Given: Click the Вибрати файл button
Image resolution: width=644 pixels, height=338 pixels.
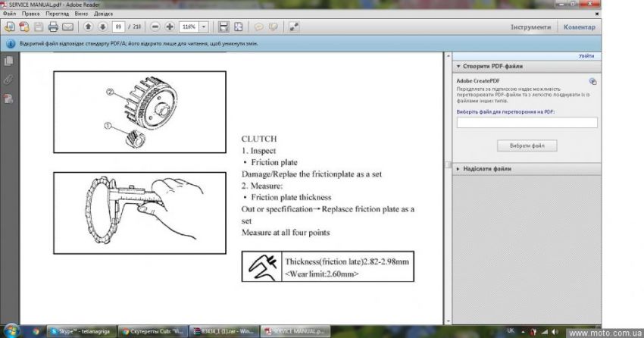Looking at the screenshot, I should [527, 146].
